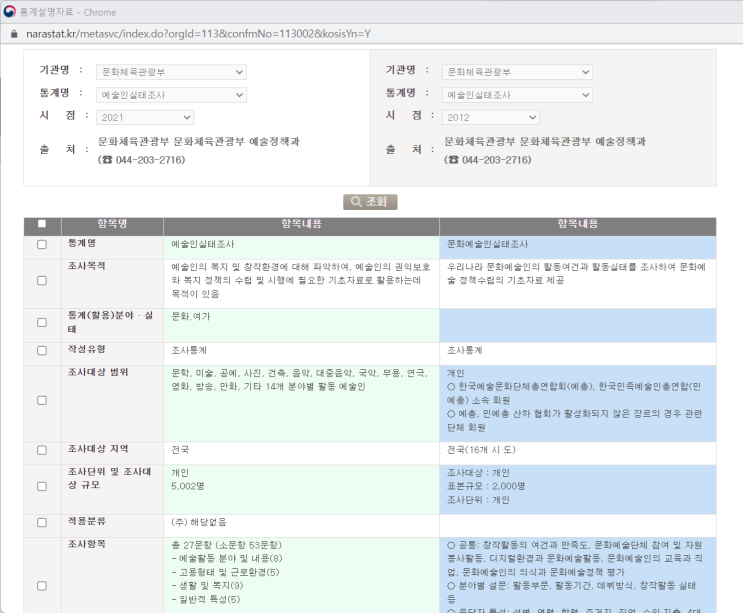The image size is (743, 613).
Task: Check the 작성유형 row checkbox
Action: pos(42,351)
